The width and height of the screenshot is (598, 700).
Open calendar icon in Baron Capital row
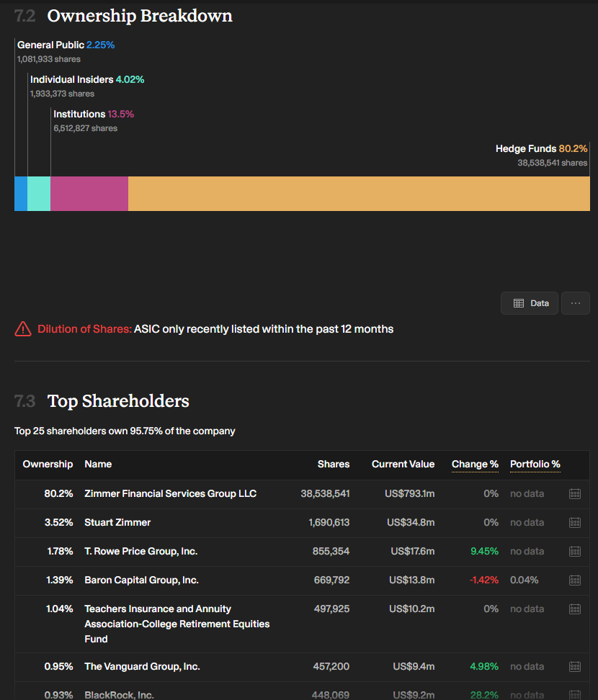pyautogui.click(x=575, y=580)
